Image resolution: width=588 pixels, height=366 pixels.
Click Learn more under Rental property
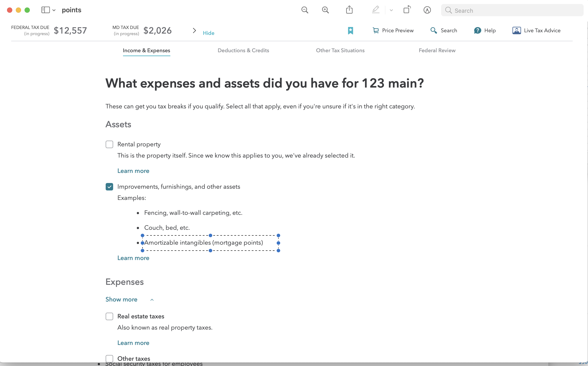(x=133, y=171)
